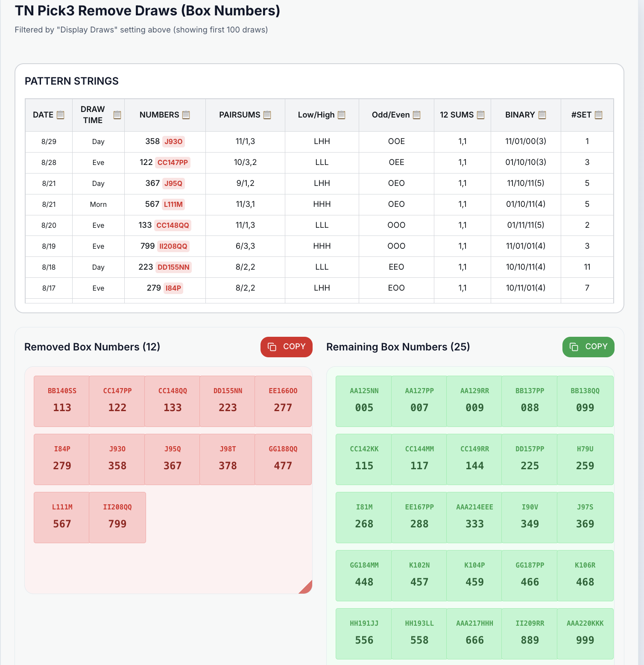
Task: Select the L111M tag in the 567 row
Action: (x=173, y=204)
